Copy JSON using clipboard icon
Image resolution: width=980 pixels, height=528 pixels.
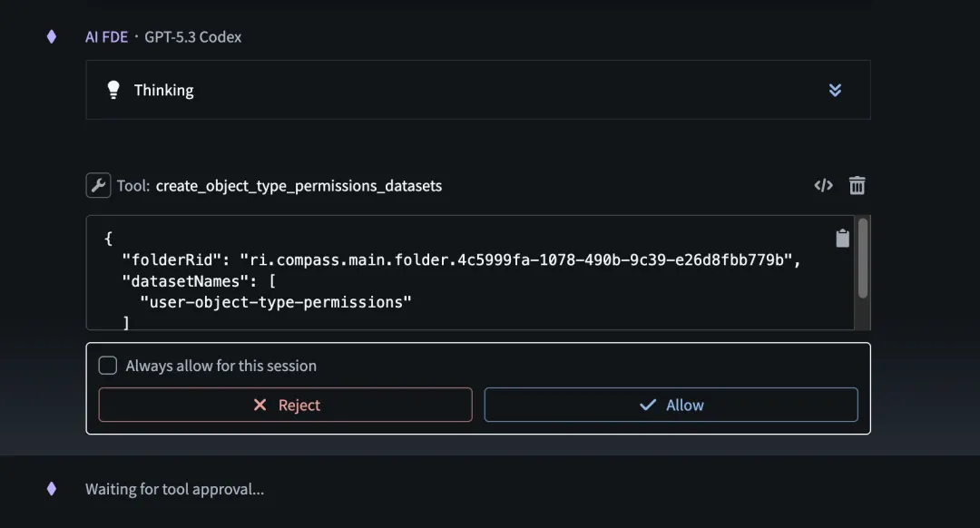pos(842,238)
